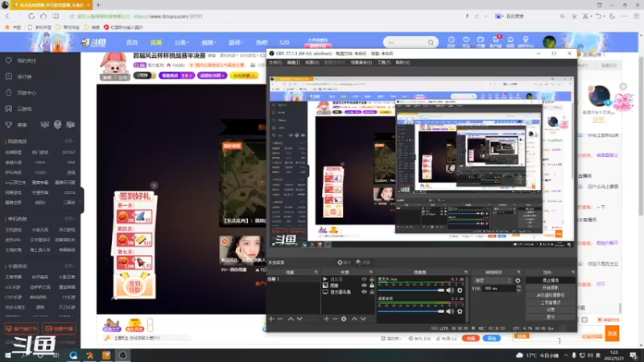This screenshot has width=644, height=362.
Task: Remove selected source with minus icon
Action: [335, 319]
